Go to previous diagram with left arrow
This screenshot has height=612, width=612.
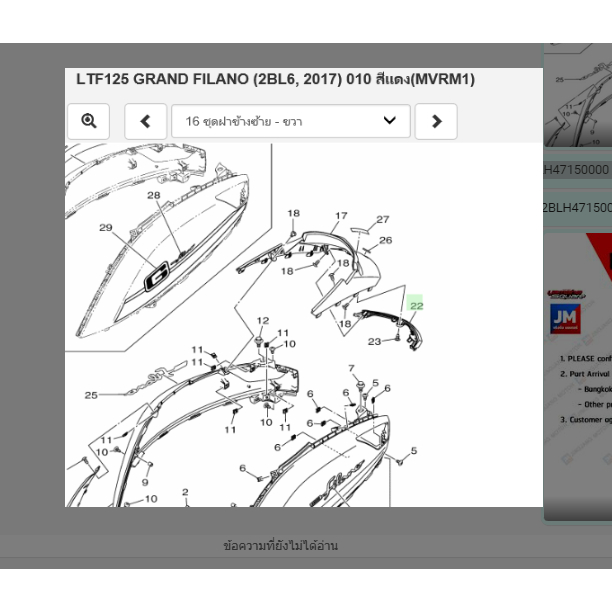coord(146,121)
